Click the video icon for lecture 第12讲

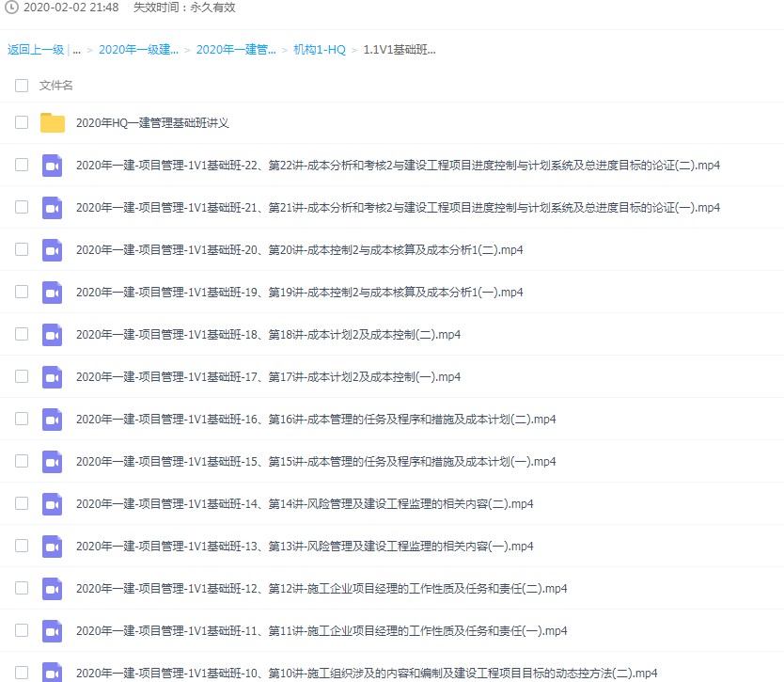[x=53, y=589]
